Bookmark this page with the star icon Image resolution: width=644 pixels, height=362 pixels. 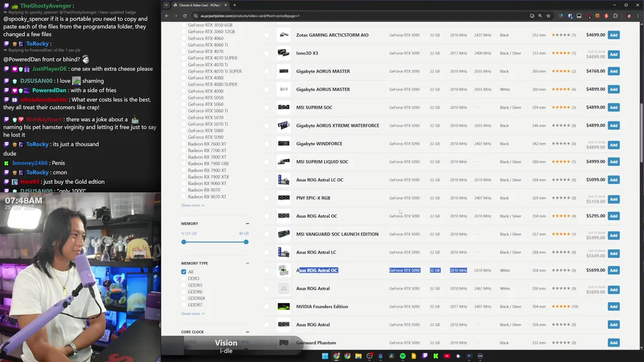tap(548, 16)
